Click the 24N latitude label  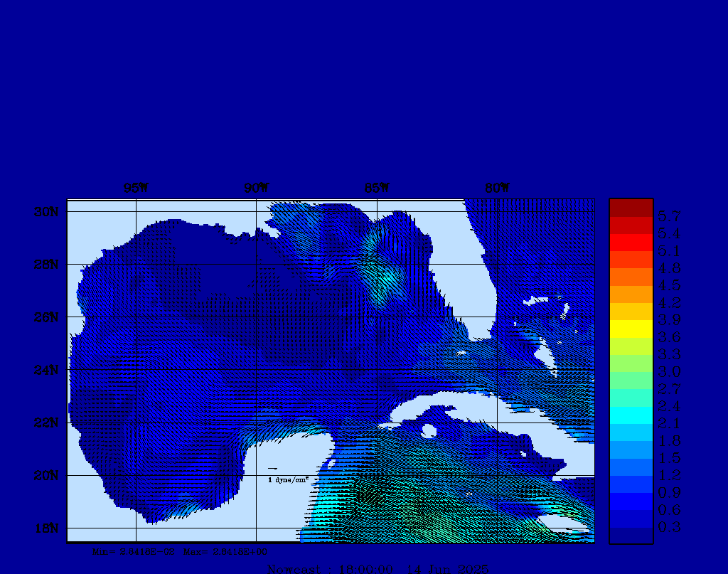45,370
